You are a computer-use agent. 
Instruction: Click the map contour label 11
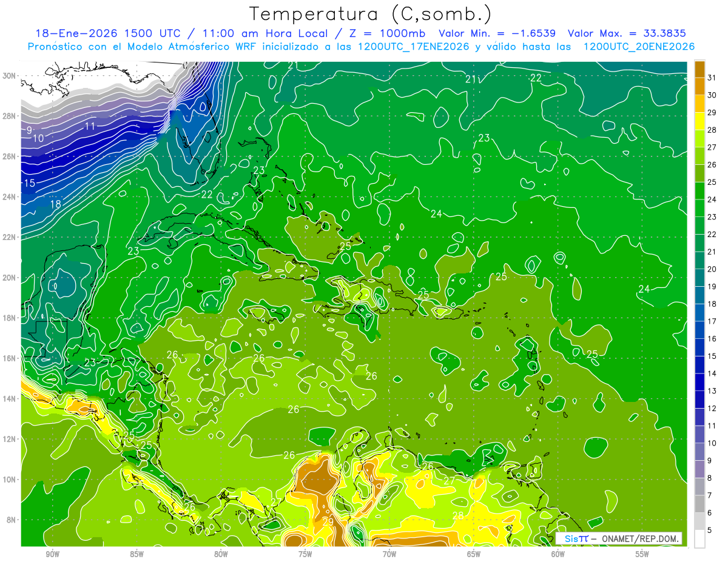[90, 126]
